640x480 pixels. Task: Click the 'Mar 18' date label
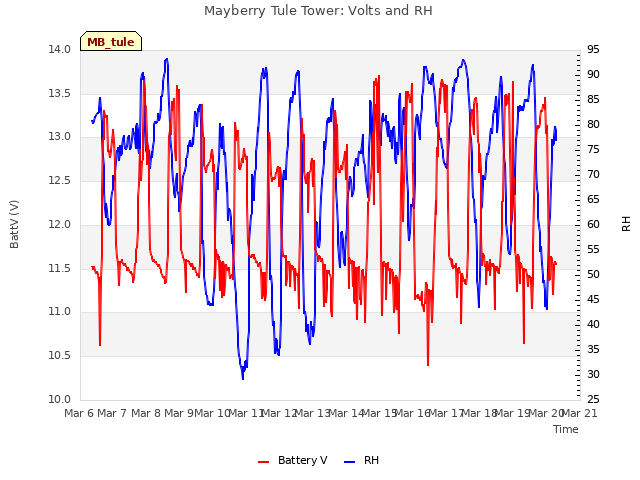pyautogui.click(x=479, y=413)
